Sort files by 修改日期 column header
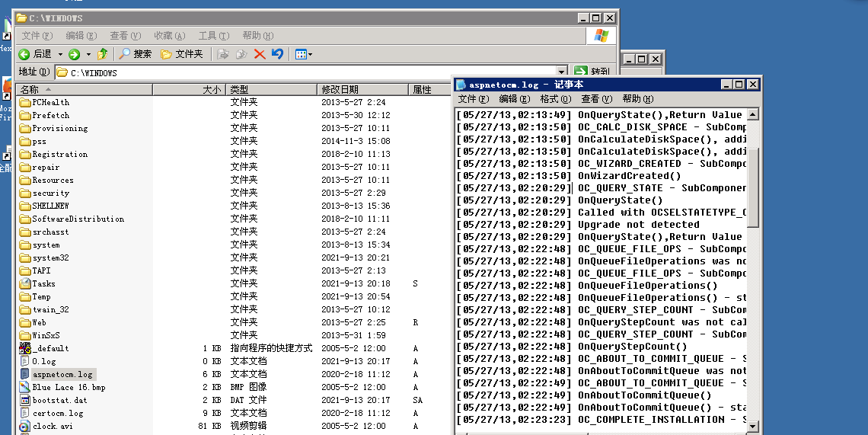The image size is (868, 435). click(362, 89)
